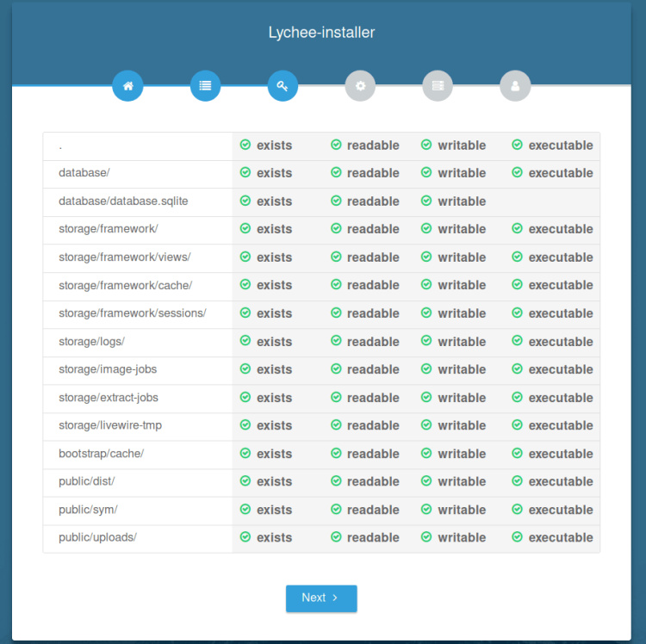Jump to the database migration step icon
The image size is (646, 644).
pos(438,86)
